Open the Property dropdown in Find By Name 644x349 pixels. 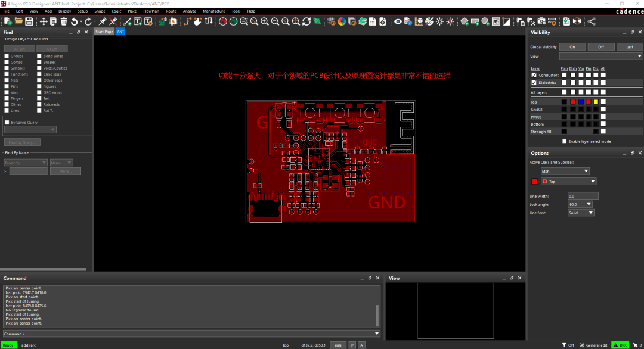pos(26,163)
